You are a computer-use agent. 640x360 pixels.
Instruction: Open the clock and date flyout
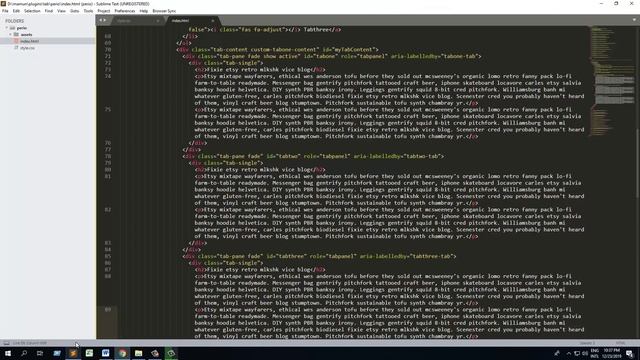(612, 353)
